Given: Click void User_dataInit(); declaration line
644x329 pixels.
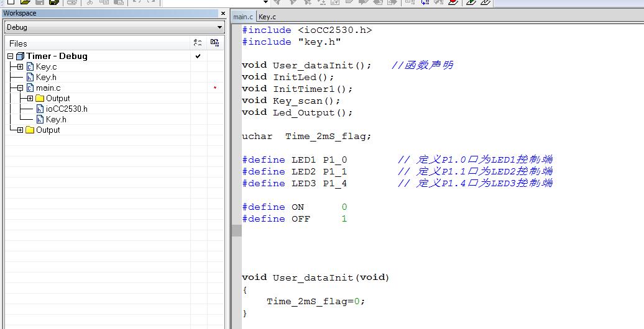Looking at the screenshot, I should (x=306, y=65).
